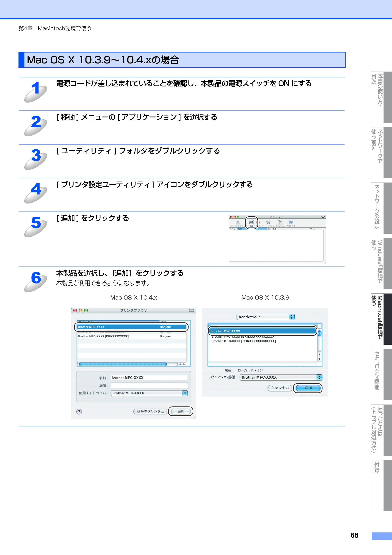Open the ネットワークの設定 side tab
This screenshot has height=555, width=392.
(x=381, y=208)
